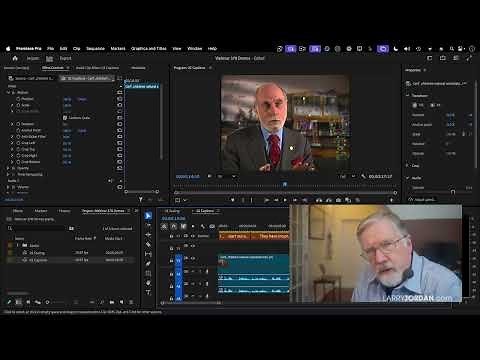
Task: Click the Frame Rate column header
Action: point(84,238)
